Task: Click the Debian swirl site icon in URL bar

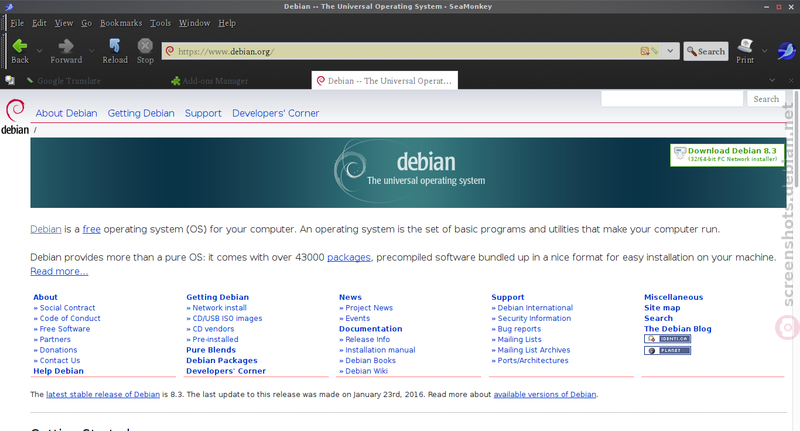Action: pos(170,51)
